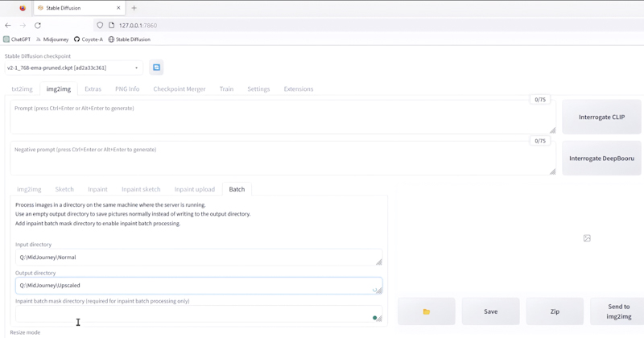Screen dimensions: 644x338
Task: Click the Interrogate CLIP button
Action: click(601, 117)
